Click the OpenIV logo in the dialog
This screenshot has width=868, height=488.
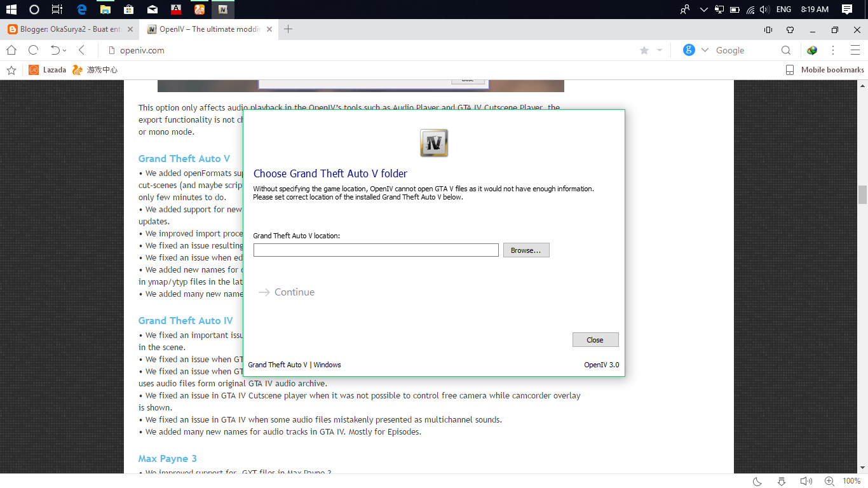pos(434,142)
